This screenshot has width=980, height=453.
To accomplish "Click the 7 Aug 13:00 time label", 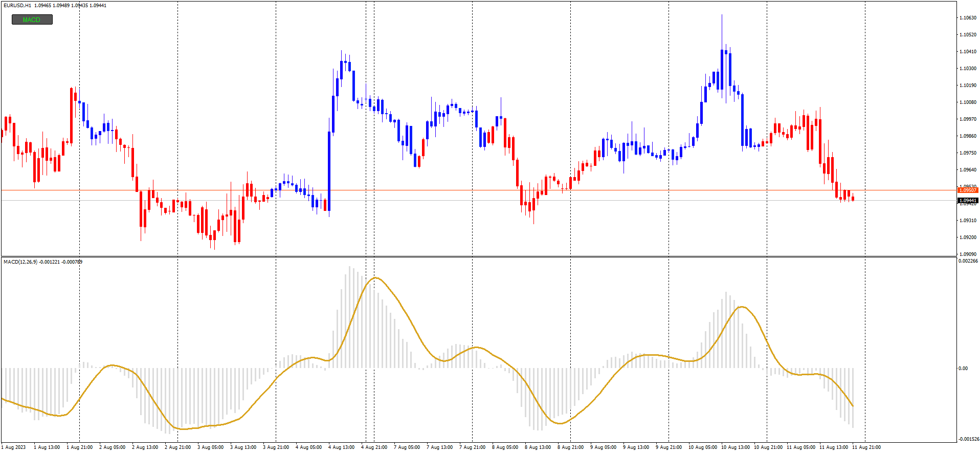I will tap(439, 447).
